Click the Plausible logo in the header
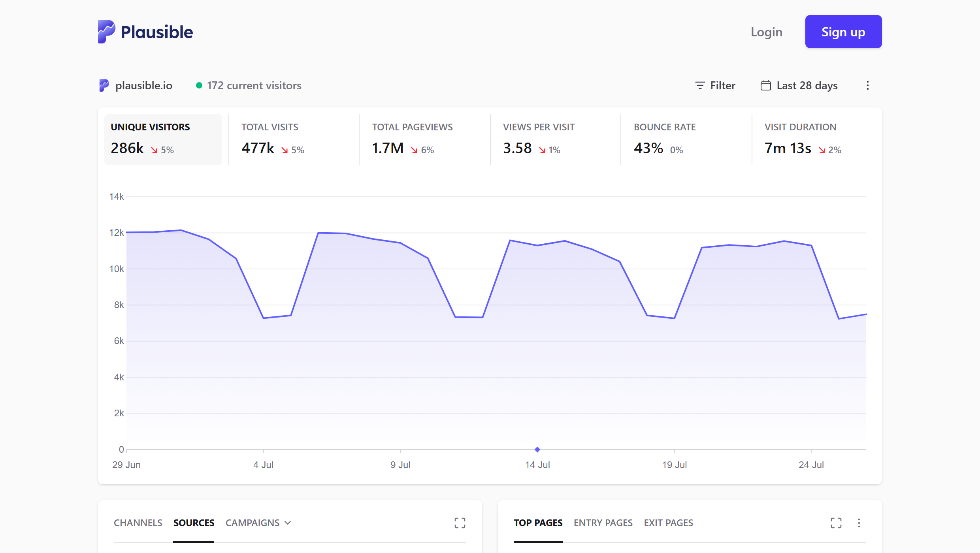The image size is (980, 553). [145, 32]
